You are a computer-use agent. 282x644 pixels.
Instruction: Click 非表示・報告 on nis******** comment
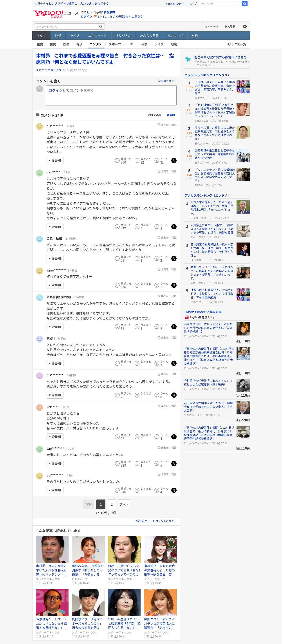pos(167,374)
